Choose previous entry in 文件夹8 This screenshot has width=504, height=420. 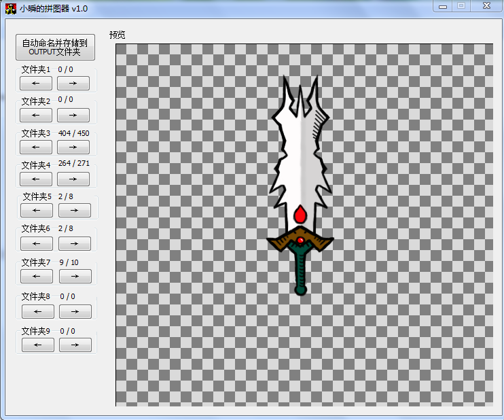coord(38,311)
